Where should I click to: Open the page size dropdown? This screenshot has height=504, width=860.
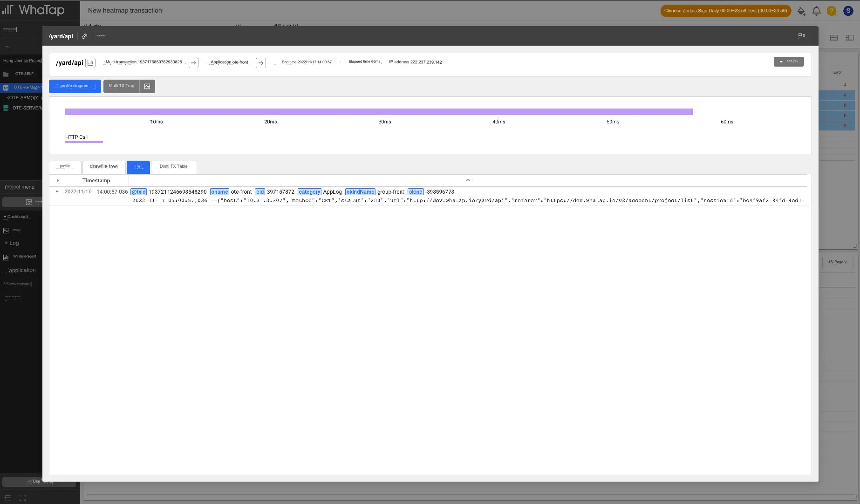pyautogui.click(x=837, y=262)
